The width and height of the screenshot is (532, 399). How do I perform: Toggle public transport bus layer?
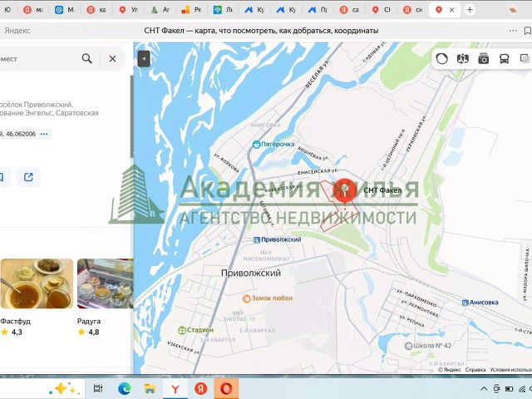(x=505, y=59)
